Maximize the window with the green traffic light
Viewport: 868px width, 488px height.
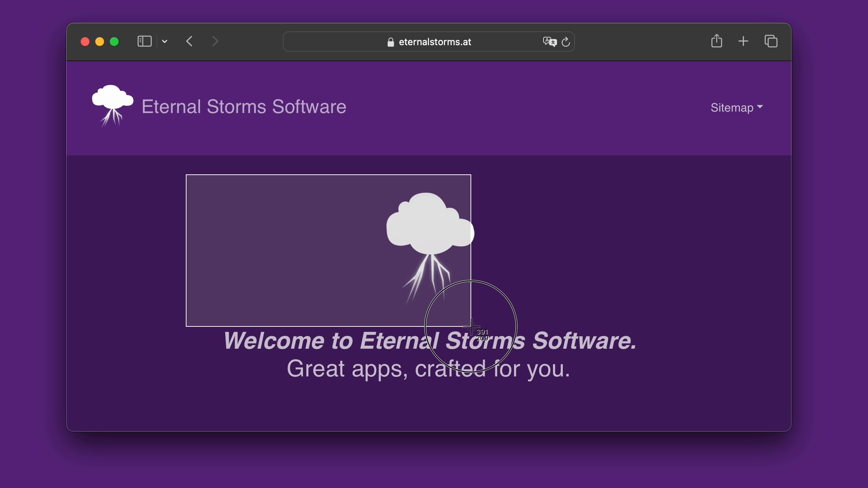(114, 41)
